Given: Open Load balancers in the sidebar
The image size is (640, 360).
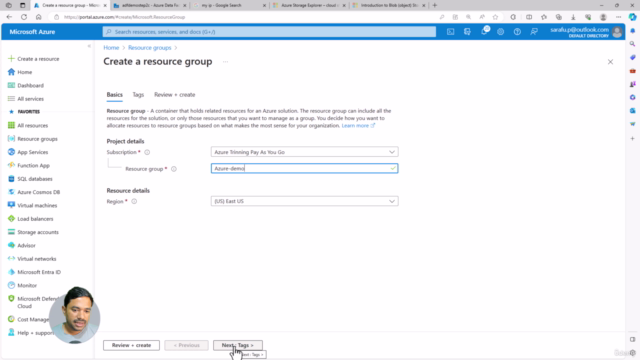Looking at the screenshot, I should 35,219.
